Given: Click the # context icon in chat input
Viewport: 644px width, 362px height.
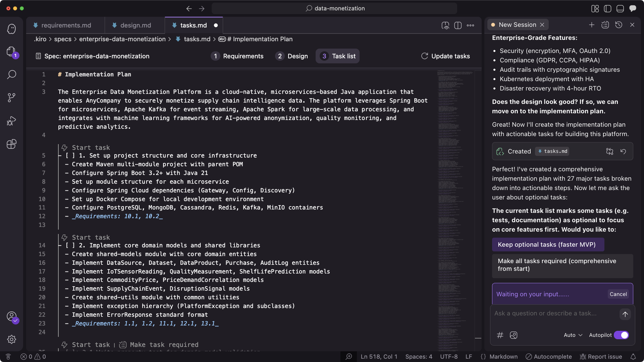Looking at the screenshot, I should [500, 335].
